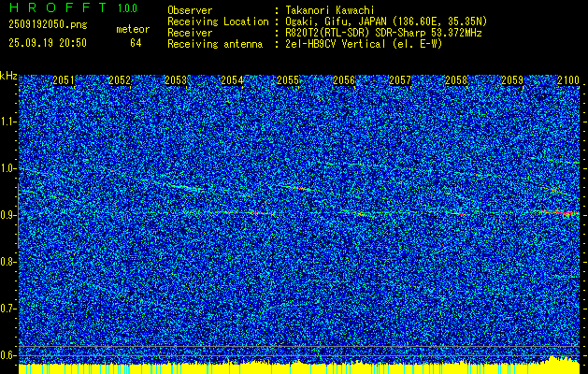588x374 pixels.
Task: Click the 0.6 kHz frequency axis label
Action: 7,355
